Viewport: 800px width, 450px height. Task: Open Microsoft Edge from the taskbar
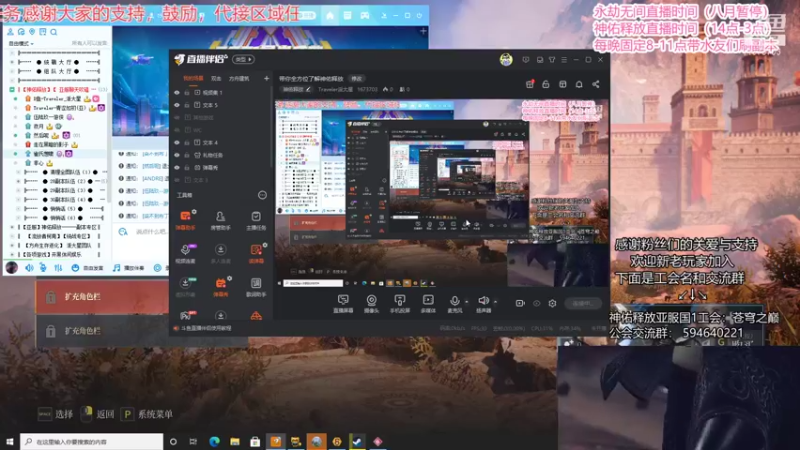(214, 441)
